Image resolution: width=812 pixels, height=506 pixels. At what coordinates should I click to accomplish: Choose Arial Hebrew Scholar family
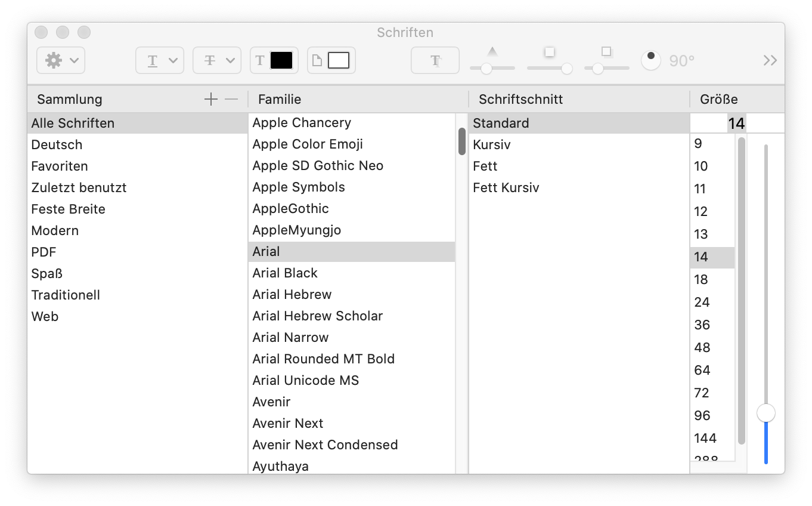click(352, 316)
